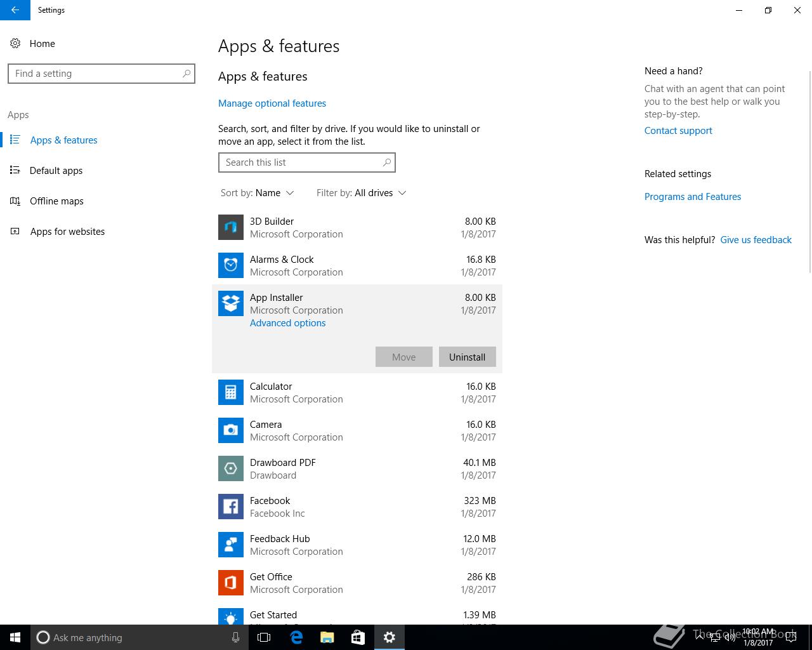Open Task View in the taskbar
Screen dimensions: 812x650
tap(264, 637)
